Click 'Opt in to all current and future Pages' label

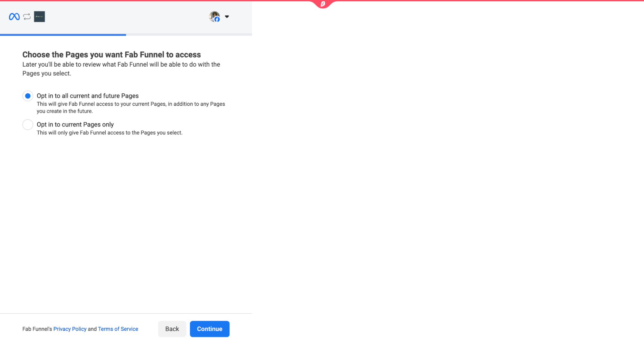pos(88,96)
